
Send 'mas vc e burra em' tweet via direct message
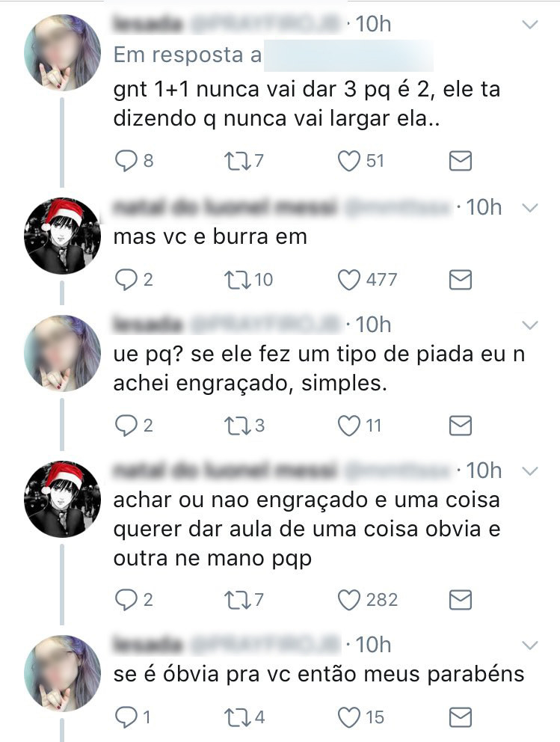coord(461,280)
